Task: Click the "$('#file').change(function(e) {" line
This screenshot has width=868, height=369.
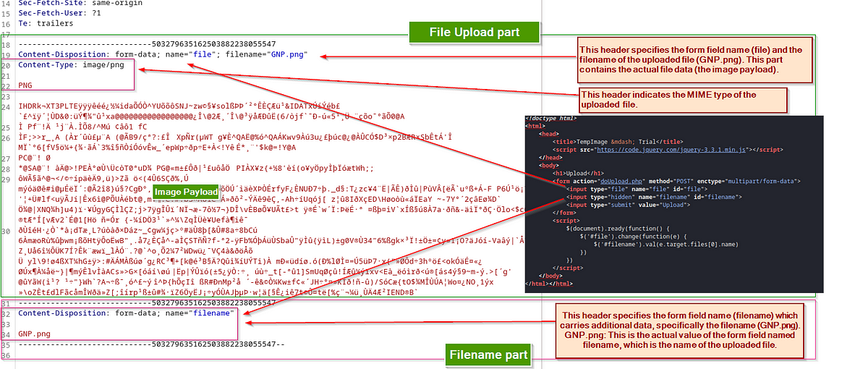Action: pos(633,237)
